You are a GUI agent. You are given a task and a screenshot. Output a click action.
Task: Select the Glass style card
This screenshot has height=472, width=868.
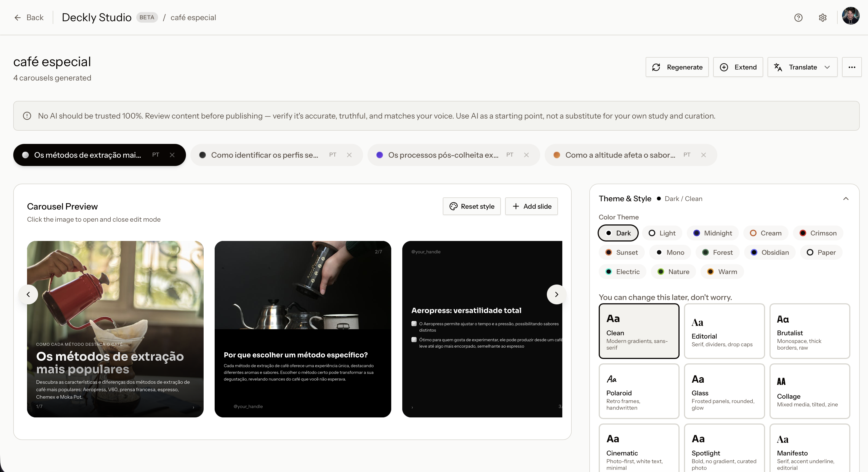724,391
